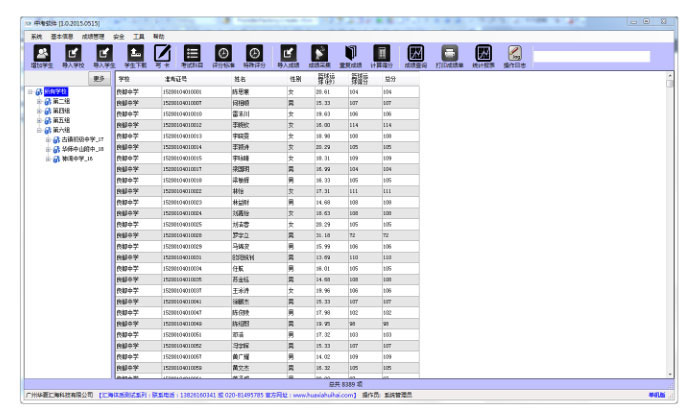Click the 计算得分 (calculate score) icon
This screenshot has height=420, width=700.
381,55
